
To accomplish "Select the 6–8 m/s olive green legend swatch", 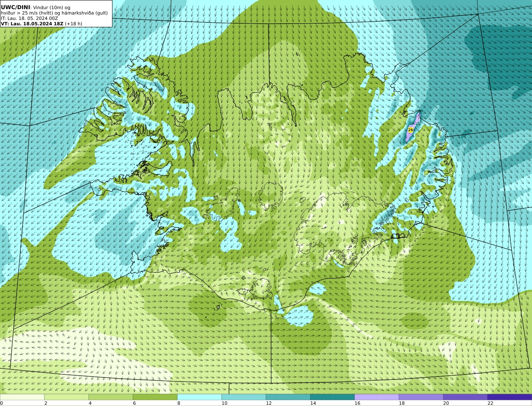I will click(x=155, y=397).
